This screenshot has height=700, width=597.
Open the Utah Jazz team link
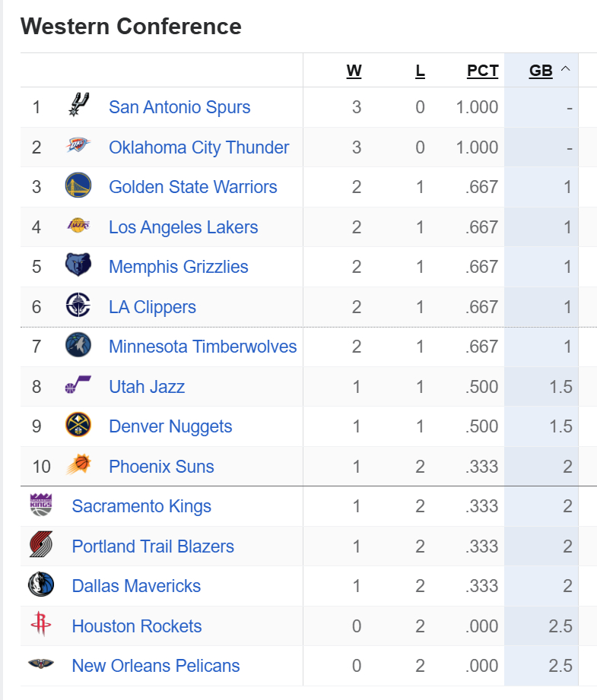[x=147, y=387]
